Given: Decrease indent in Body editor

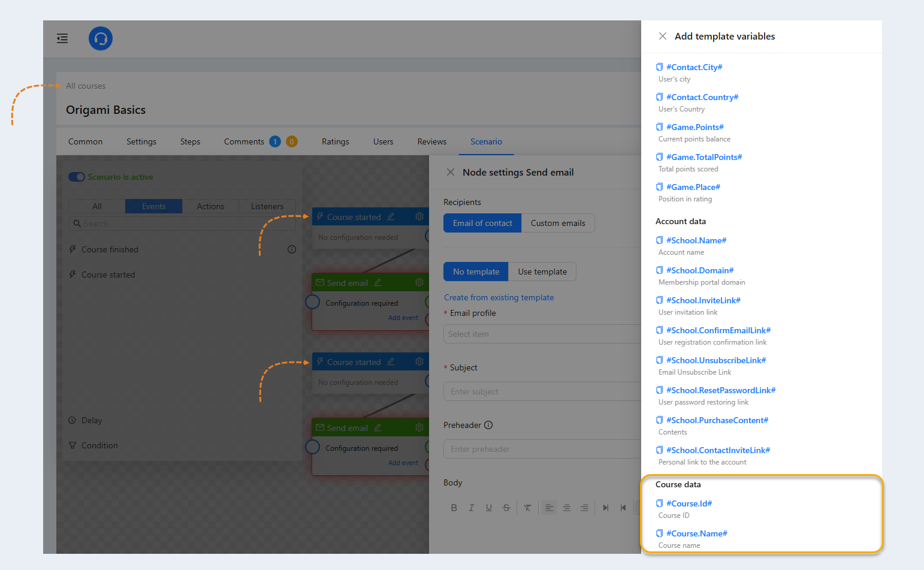Looking at the screenshot, I should [623, 508].
